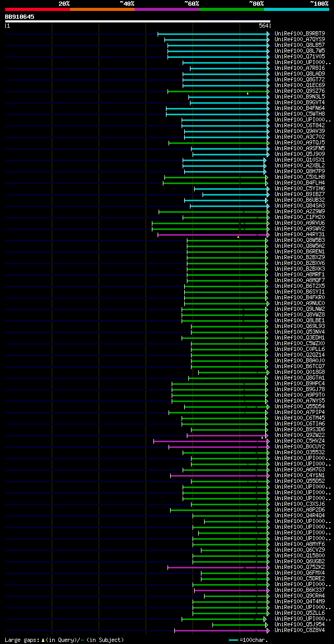Click hit UniRef100_A9RVU6
This screenshot has width=334, height=644.
(300, 223)
